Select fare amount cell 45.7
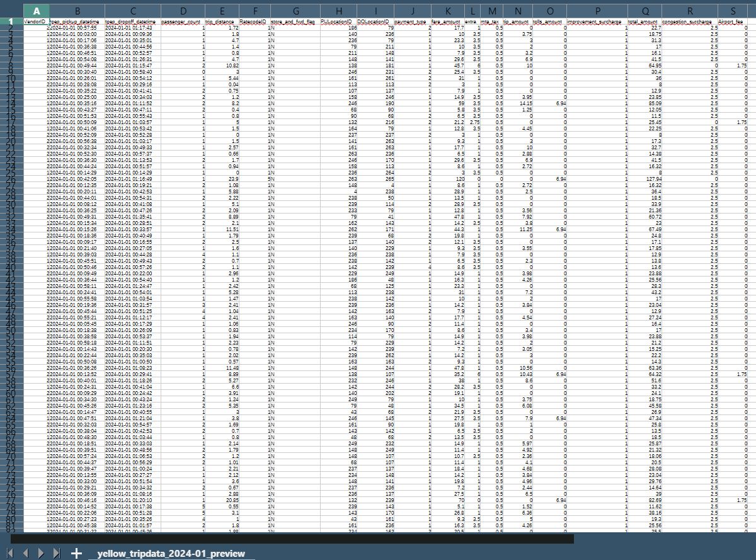Screen dimensions: 756x560 (449, 65)
